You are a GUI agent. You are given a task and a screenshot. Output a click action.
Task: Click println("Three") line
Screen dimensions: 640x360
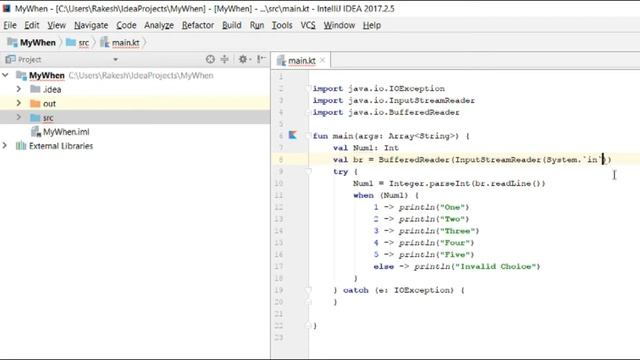(x=426, y=231)
